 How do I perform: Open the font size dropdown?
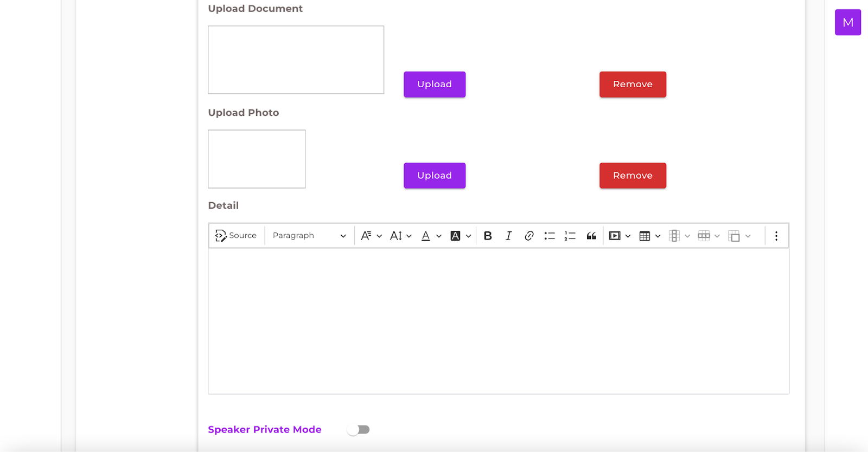(x=401, y=236)
